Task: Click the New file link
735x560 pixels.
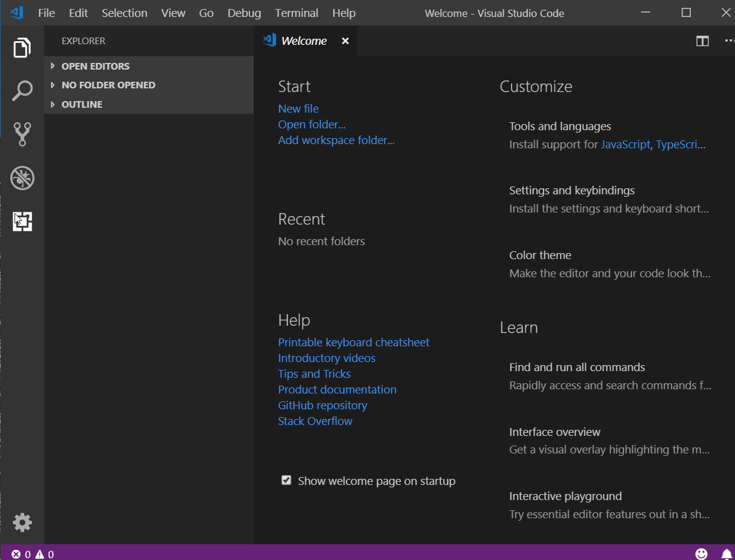Action: [298, 108]
